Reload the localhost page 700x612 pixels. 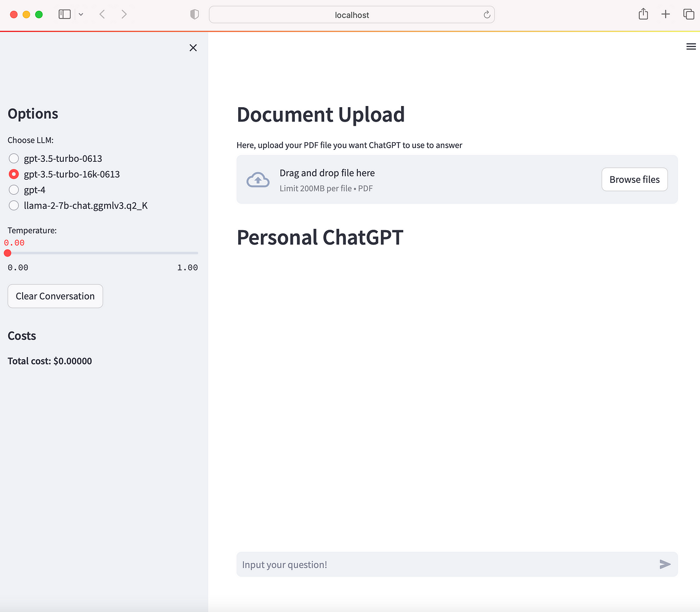487,15
